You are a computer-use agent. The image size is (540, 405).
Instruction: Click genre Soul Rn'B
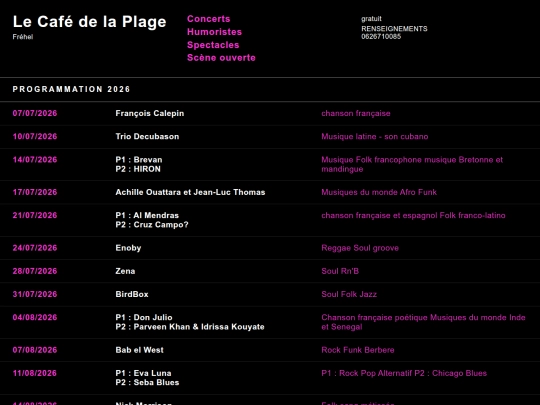coord(340,271)
